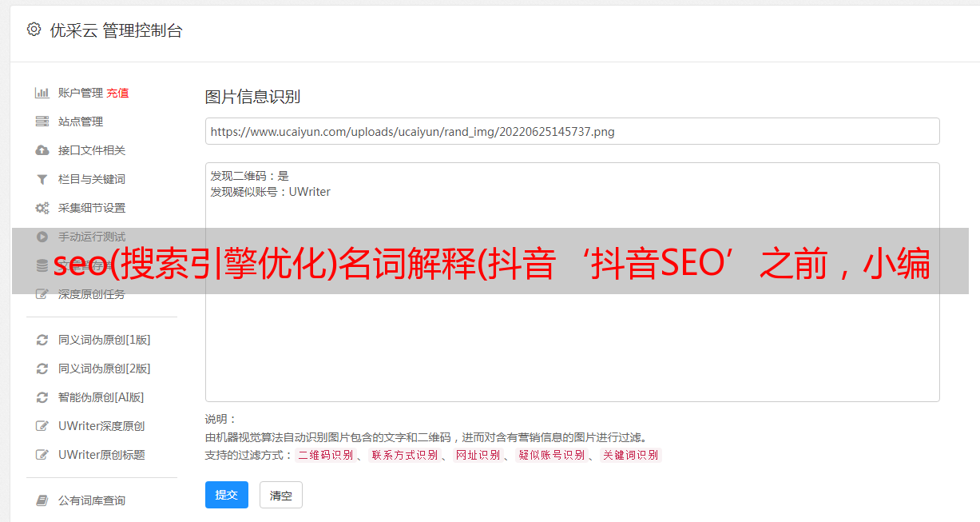This screenshot has height=522, width=980.
Task: Click the bar chart icon next to 账户管理
Action: pos(42,93)
